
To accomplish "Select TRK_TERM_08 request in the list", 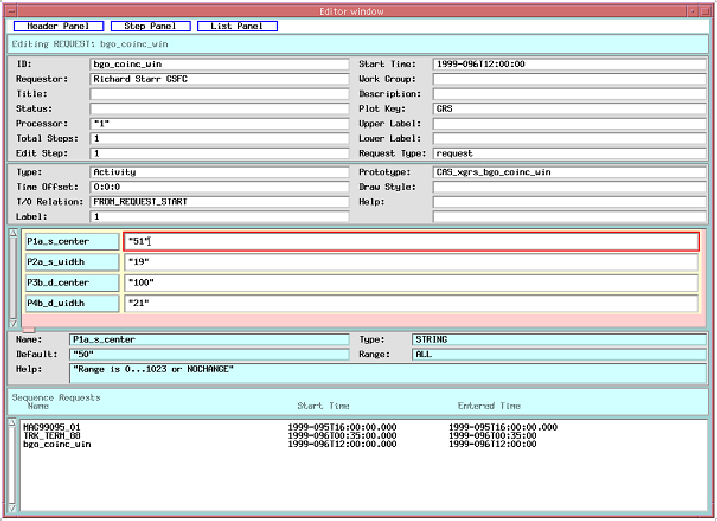I will [x=51, y=435].
